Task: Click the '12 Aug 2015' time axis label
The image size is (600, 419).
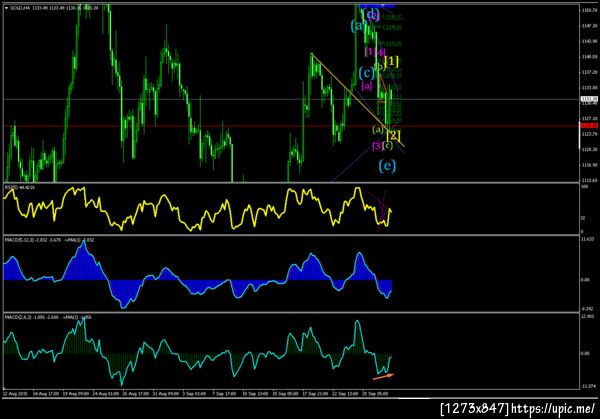Action: click(x=15, y=394)
